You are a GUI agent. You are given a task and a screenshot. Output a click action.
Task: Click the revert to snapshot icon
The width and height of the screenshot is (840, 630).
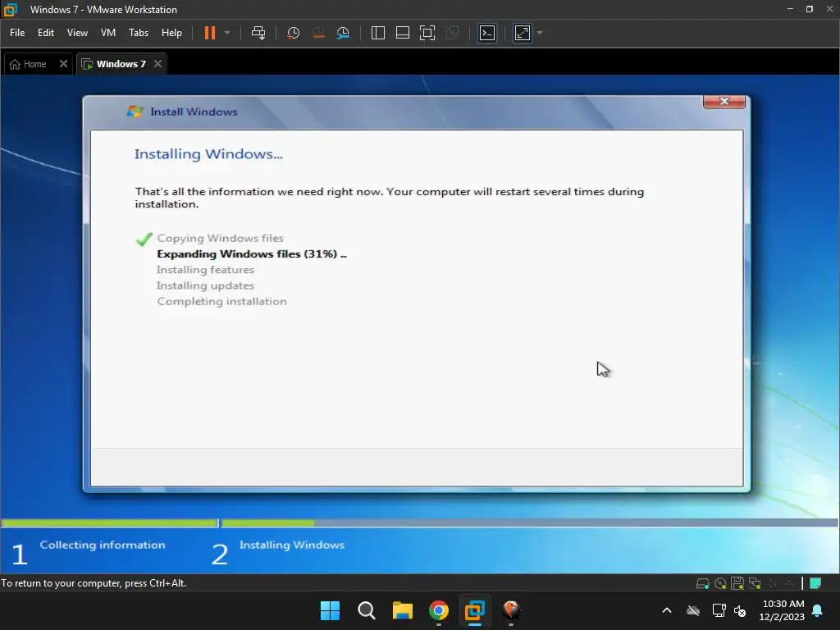318,33
